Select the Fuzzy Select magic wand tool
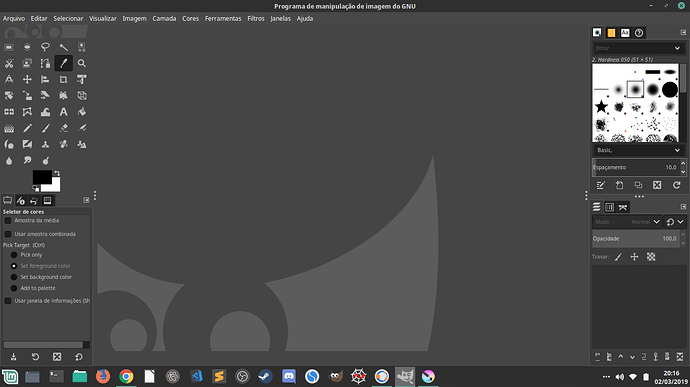The height and width of the screenshot is (387, 690). (64, 47)
